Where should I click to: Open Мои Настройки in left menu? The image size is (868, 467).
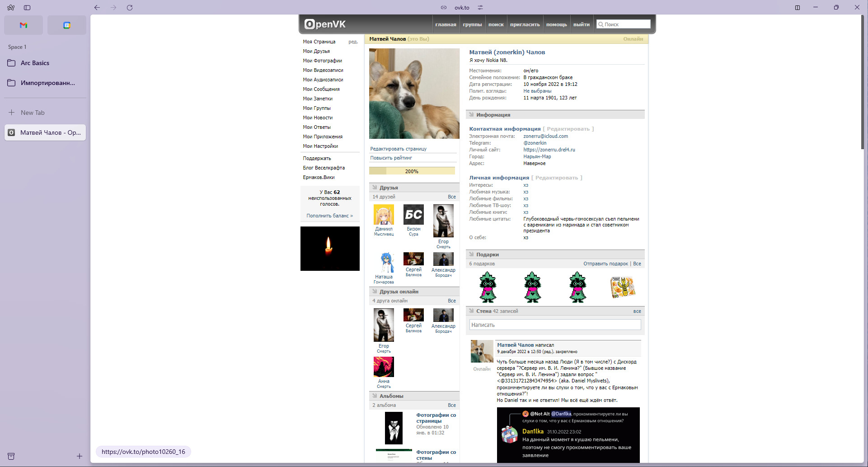point(320,146)
